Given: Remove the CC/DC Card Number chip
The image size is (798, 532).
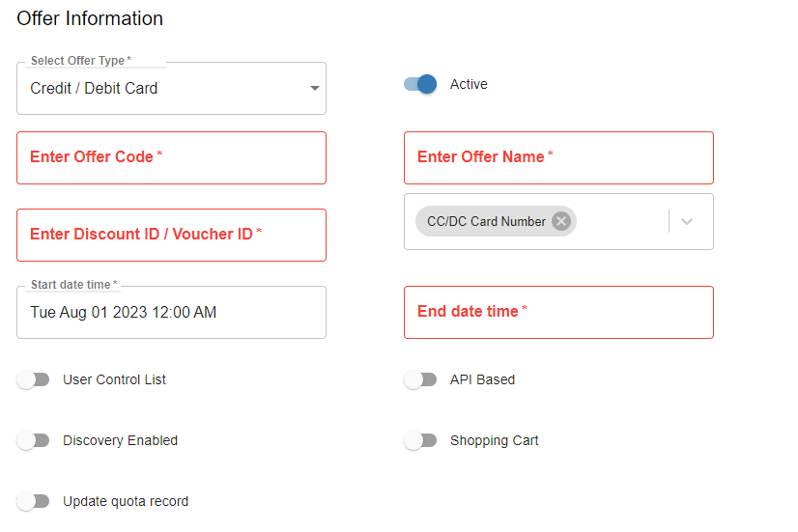Looking at the screenshot, I should click(561, 221).
